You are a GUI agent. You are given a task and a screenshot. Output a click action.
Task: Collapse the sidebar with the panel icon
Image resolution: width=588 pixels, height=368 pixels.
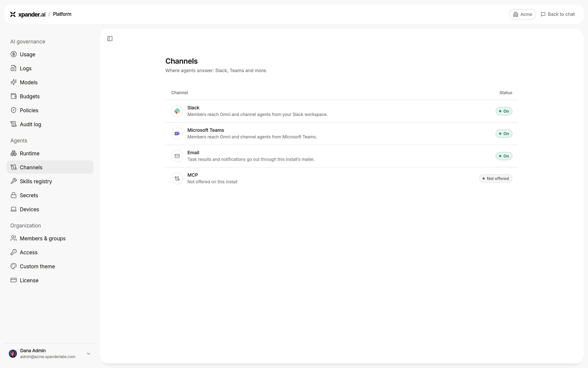(x=110, y=39)
